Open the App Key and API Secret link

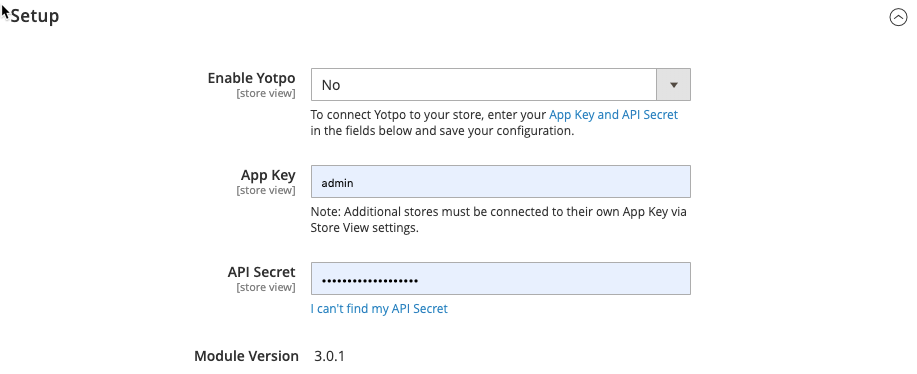(613, 115)
